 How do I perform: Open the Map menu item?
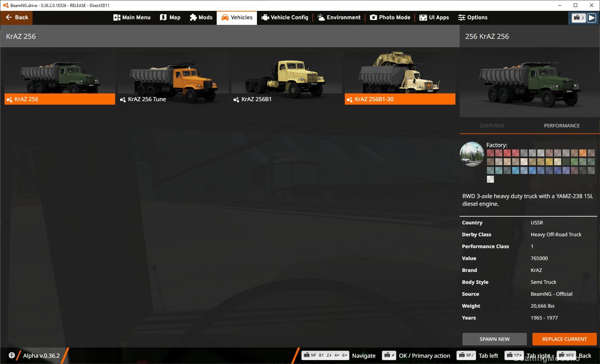tap(170, 17)
